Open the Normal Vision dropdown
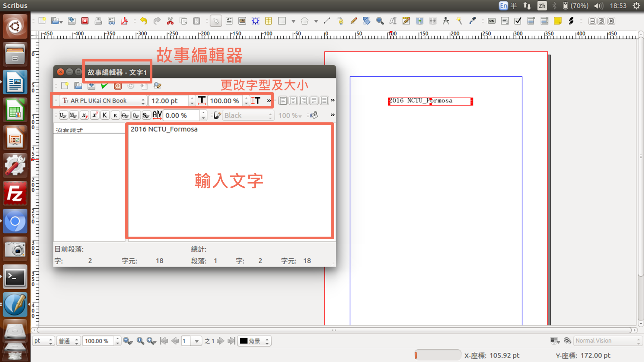The width and height of the screenshot is (644, 362). click(607, 341)
